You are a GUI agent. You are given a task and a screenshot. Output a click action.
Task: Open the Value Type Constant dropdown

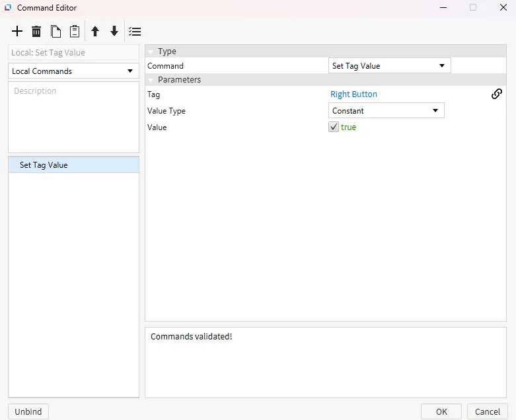click(386, 111)
